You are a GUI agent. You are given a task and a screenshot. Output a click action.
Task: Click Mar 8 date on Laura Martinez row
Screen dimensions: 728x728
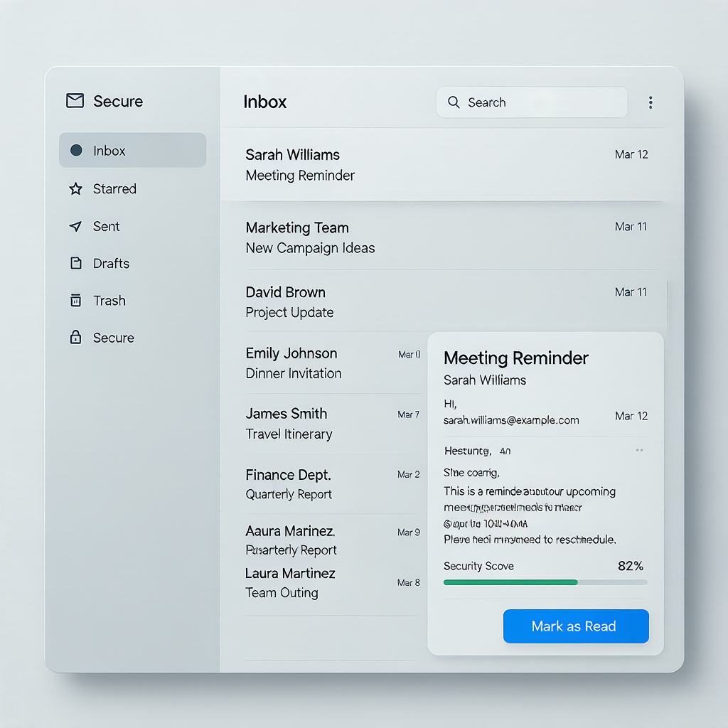[x=408, y=582]
